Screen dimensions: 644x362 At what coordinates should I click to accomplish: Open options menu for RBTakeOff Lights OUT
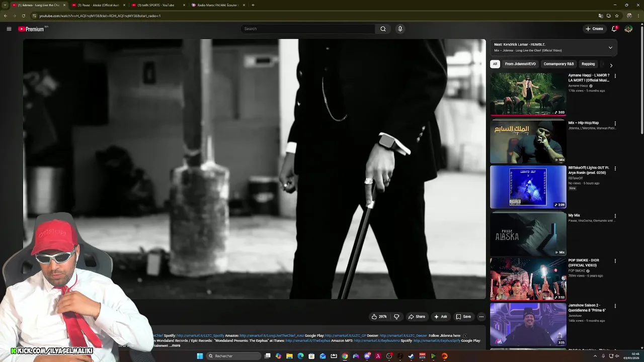[x=615, y=168]
